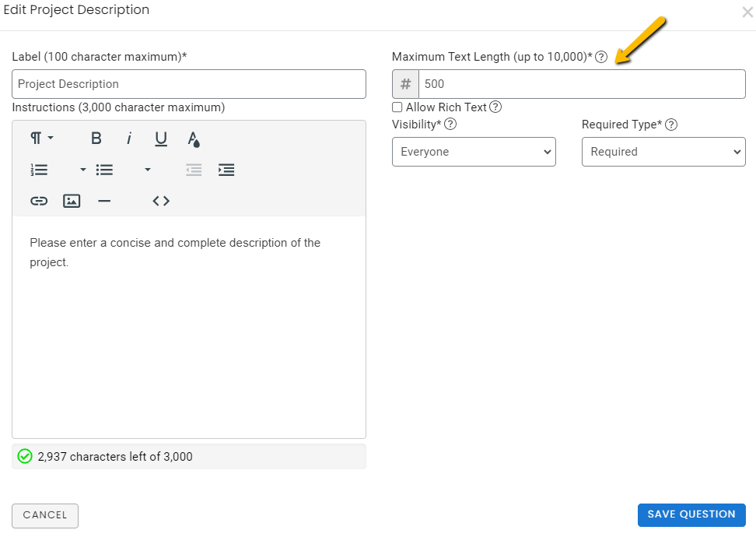Insert a horizontal rule

pyautogui.click(x=104, y=201)
